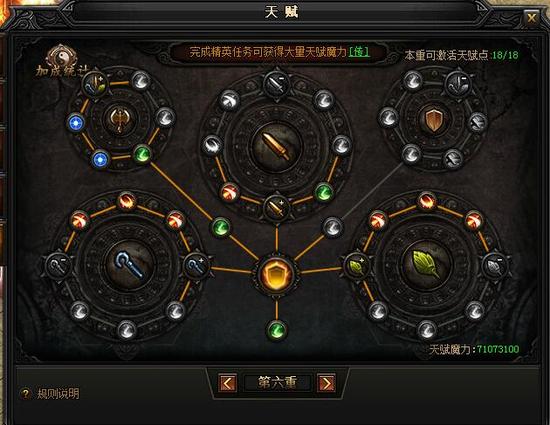Screen dimensions: 550x425
Task: Click the sword plus node below sword circle
Action: tap(277, 208)
